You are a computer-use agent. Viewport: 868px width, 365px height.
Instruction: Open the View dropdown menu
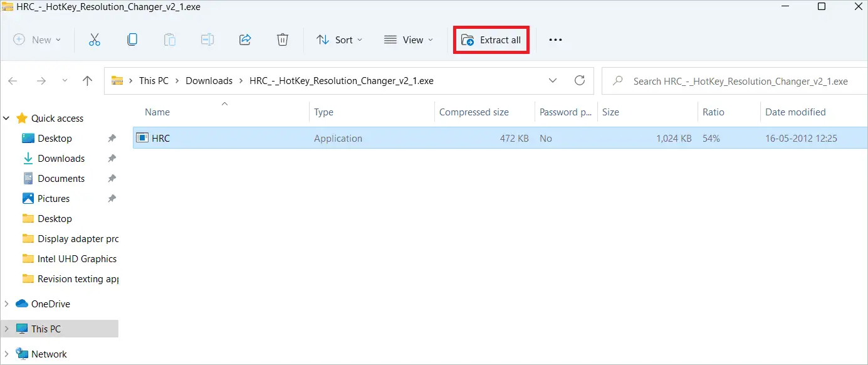point(409,40)
